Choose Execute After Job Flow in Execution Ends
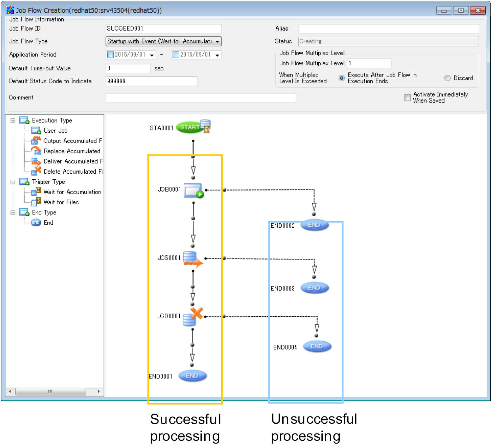491x448 pixels. pos(341,78)
